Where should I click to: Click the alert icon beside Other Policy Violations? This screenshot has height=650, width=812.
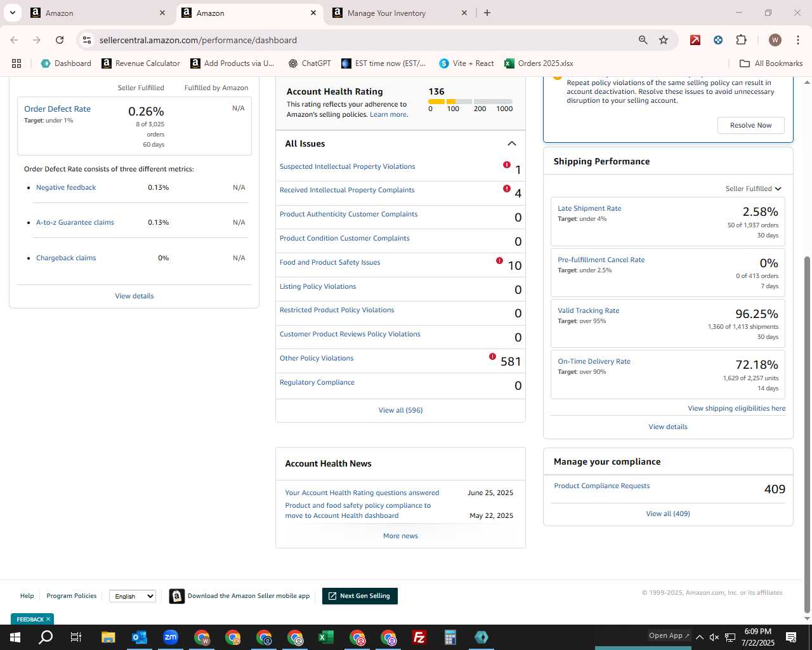click(x=492, y=357)
